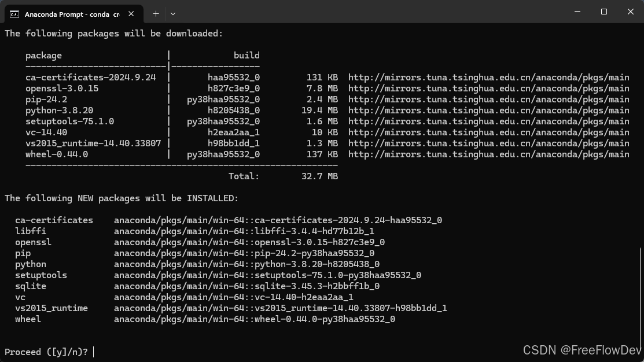Click wheel in the installed list
This screenshot has width=644, height=362.
coord(28,319)
